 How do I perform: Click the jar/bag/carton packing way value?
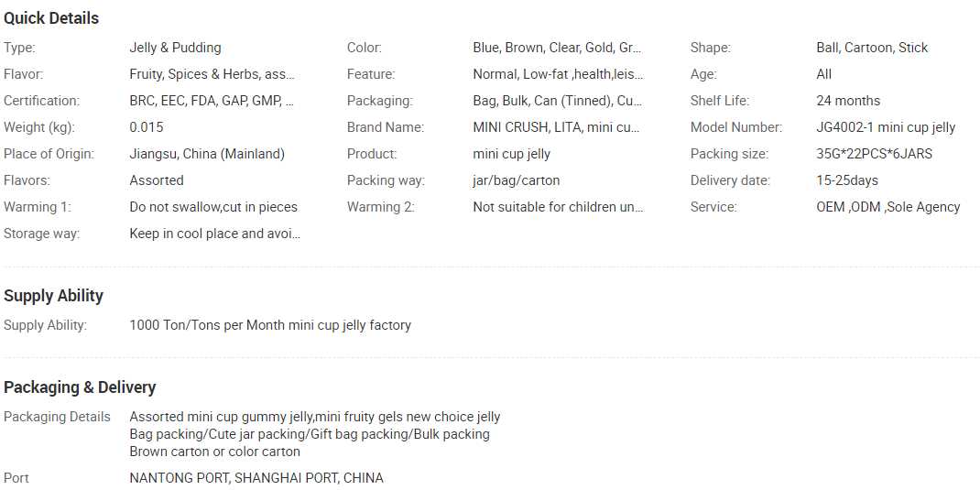point(516,180)
